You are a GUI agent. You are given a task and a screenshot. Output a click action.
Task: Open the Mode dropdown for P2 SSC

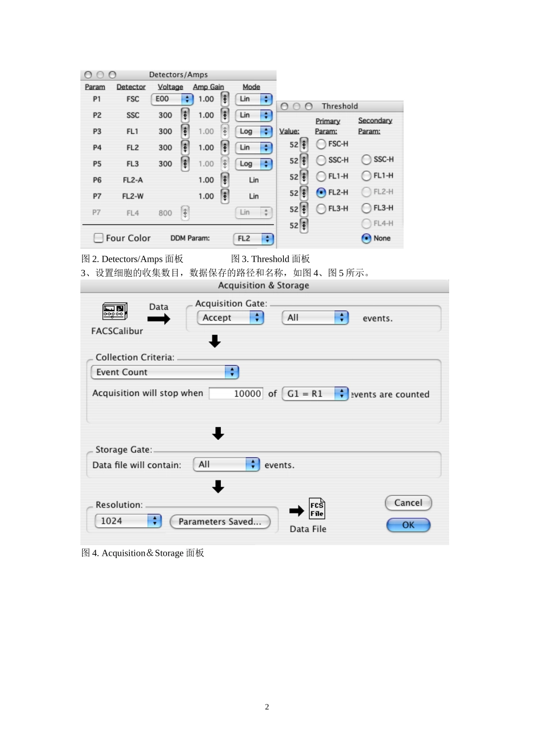(x=254, y=115)
